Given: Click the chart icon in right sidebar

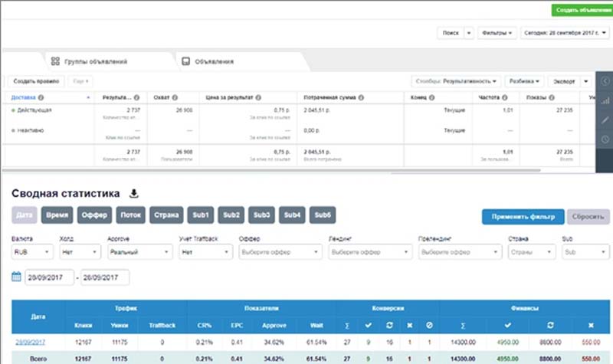Looking at the screenshot, I should tap(605, 100).
